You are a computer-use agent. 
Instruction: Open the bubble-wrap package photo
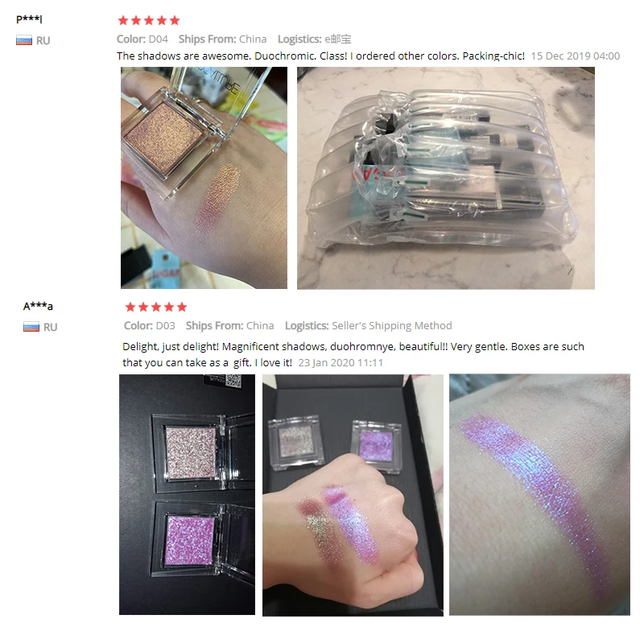446,178
